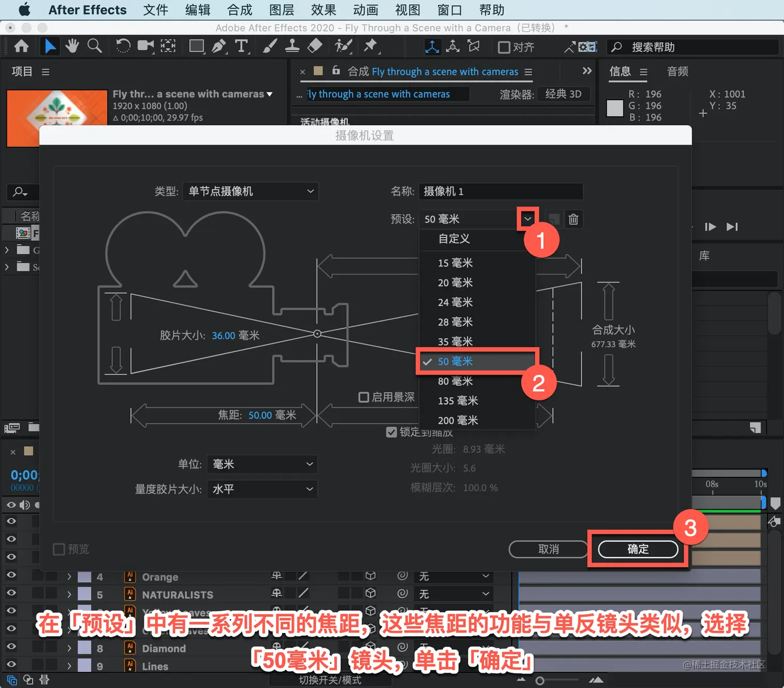
Task: Open the 量度胶片大小 dropdown
Action: [262, 489]
